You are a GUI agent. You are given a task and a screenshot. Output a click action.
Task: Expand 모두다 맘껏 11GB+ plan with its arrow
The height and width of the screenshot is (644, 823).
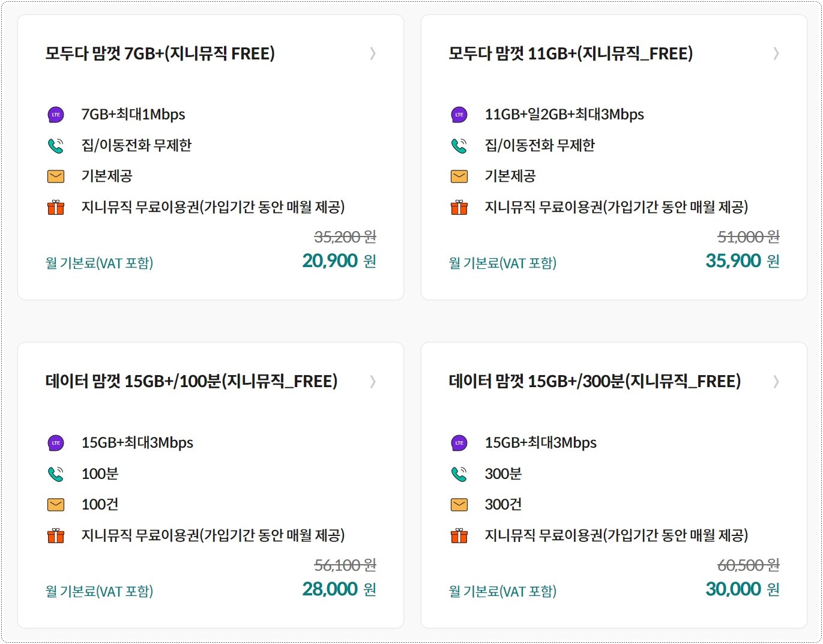pyautogui.click(x=776, y=54)
